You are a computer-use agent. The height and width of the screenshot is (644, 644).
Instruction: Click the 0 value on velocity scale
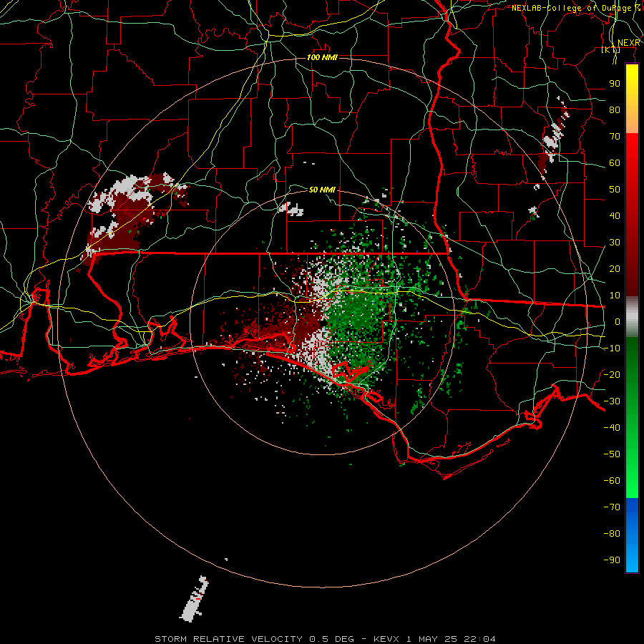pyautogui.click(x=618, y=321)
